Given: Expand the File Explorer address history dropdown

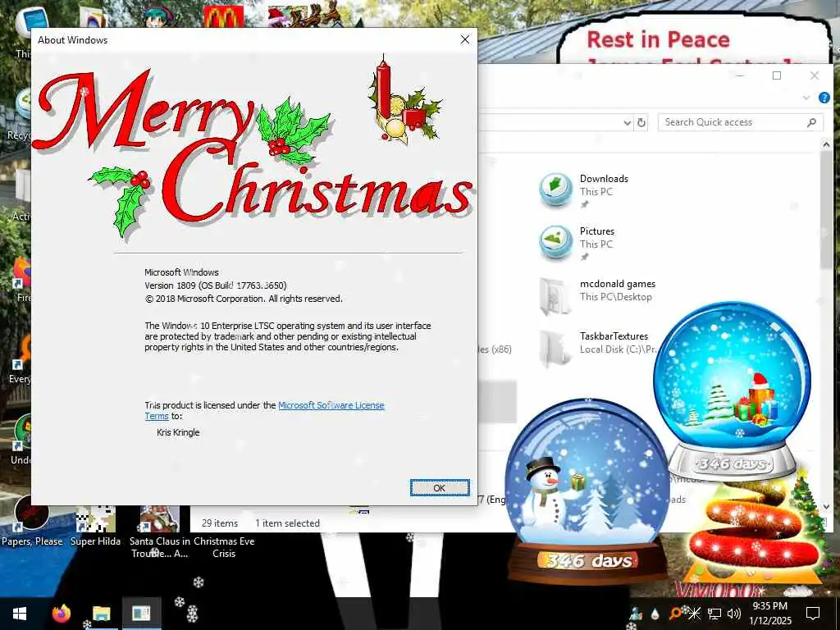Looking at the screenshot, I should coord(628,123).
